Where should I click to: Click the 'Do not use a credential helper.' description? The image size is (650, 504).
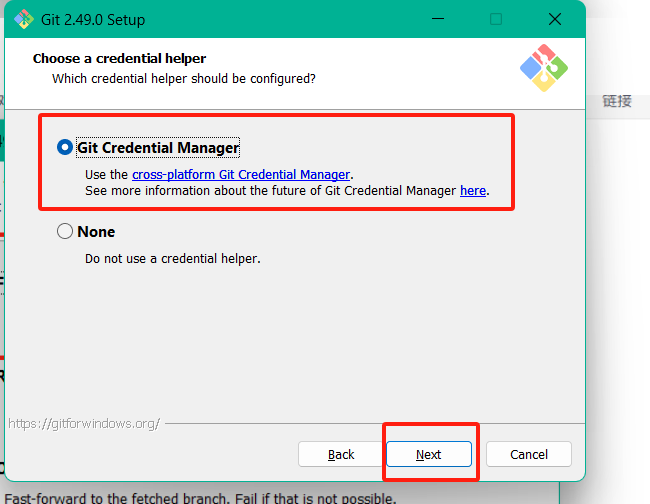tap(172, 259)
